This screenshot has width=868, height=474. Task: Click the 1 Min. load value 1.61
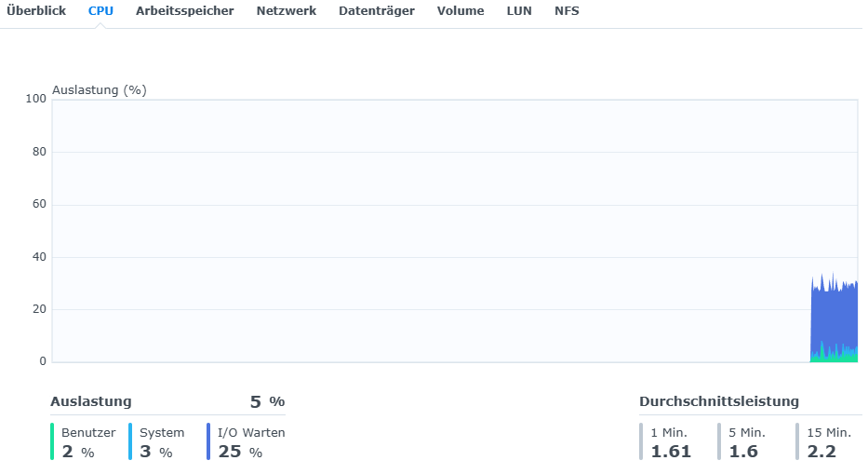pos(671,453)
